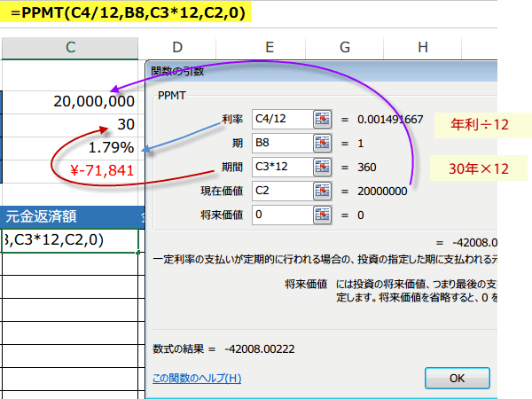This screenshot has height=399, width=532.
Task: Click the 20000000 computed present value
Action: click(382, 192)
